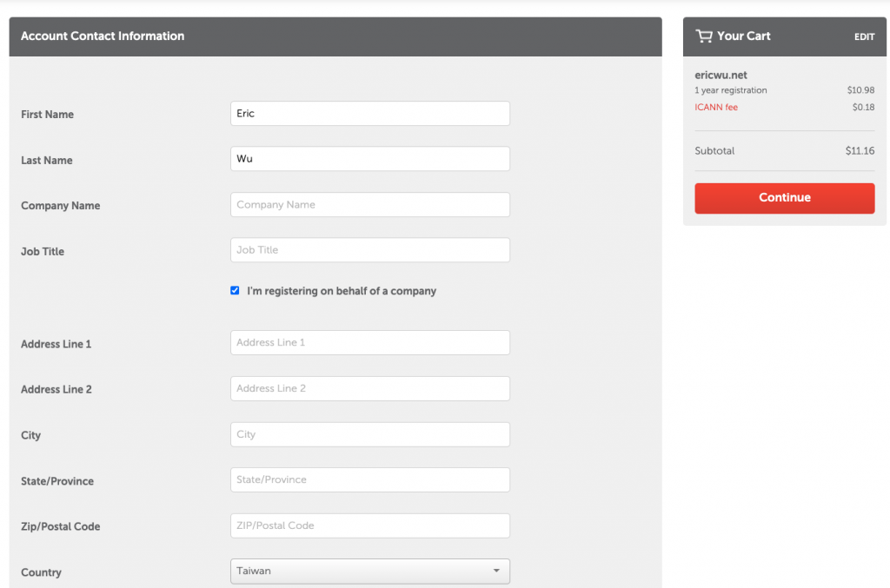Click the 'Country' label
The height and width of the screenshot is (588, 890).
(x=41, y=572)
